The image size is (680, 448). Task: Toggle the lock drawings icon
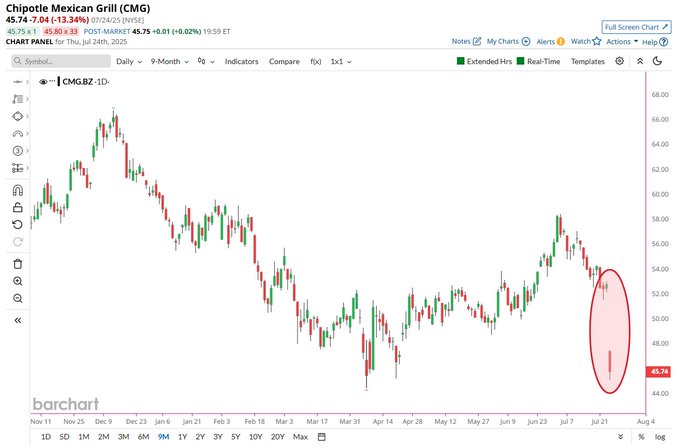tap(17, 207)
